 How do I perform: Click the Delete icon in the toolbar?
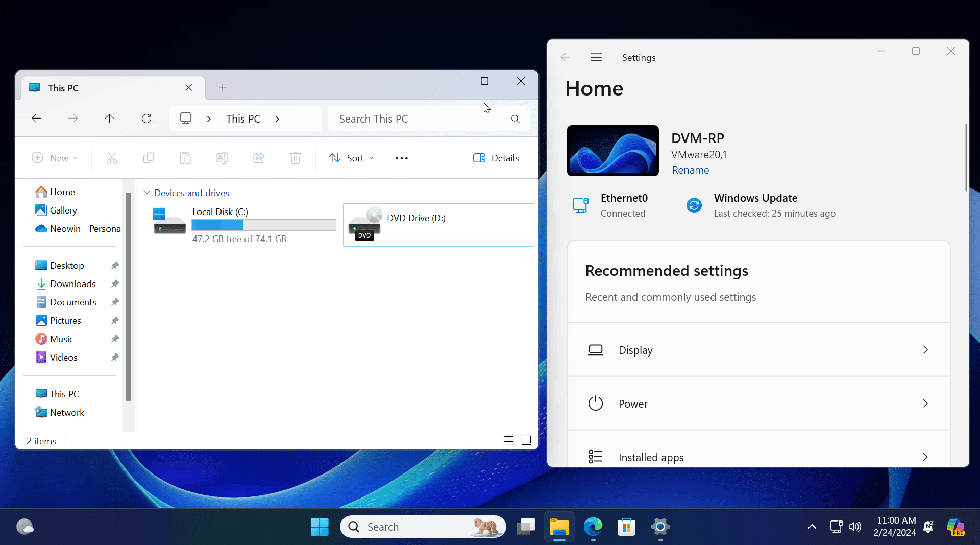(295, 158)
